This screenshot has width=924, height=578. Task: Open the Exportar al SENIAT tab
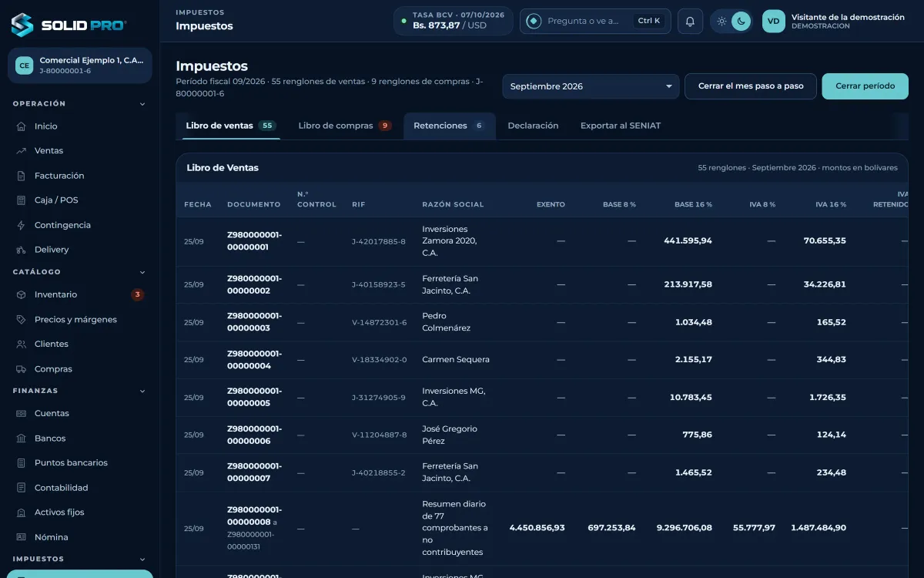click(621, 126)
